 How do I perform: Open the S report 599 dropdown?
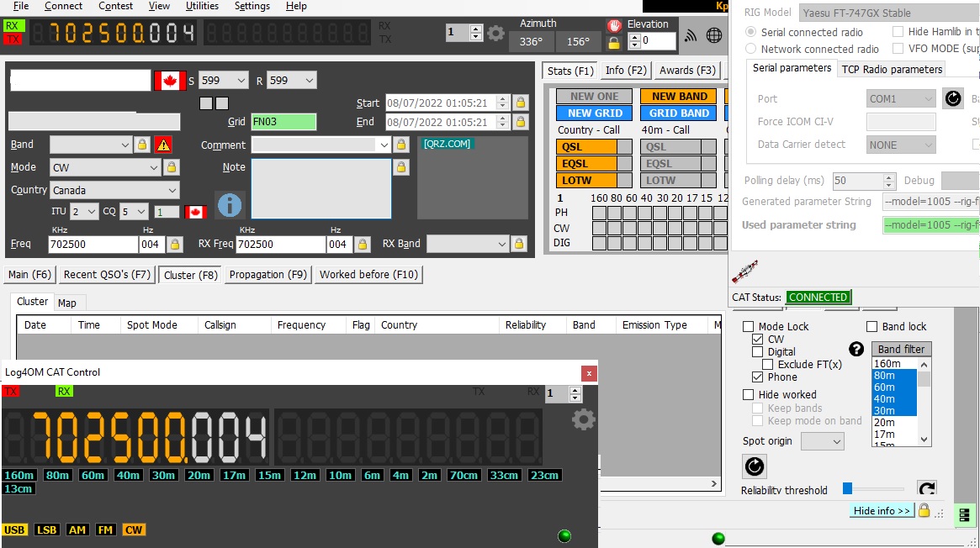[x=224, y=81]
